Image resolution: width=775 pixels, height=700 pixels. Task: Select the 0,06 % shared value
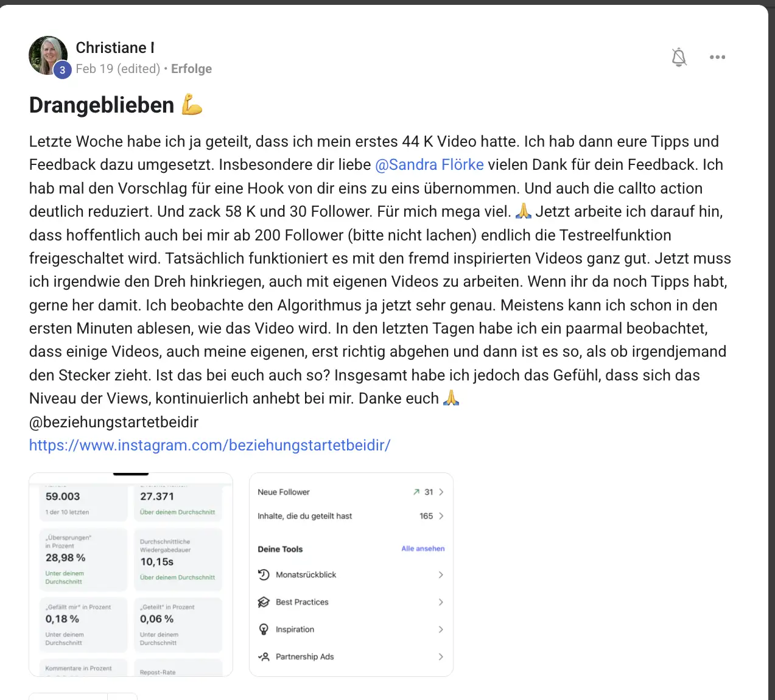157,619
